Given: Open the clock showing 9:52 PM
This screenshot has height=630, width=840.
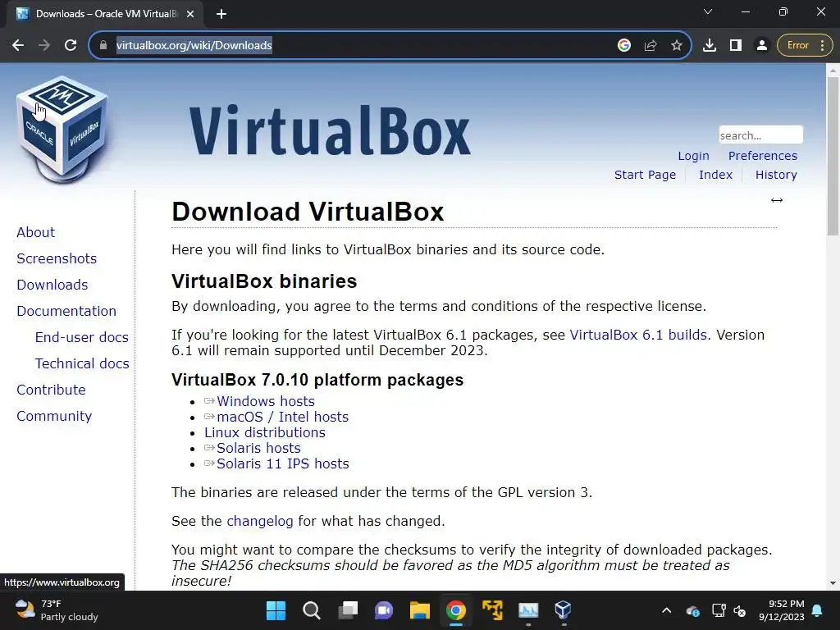Looking at the screenshot, I should point(782,610).
